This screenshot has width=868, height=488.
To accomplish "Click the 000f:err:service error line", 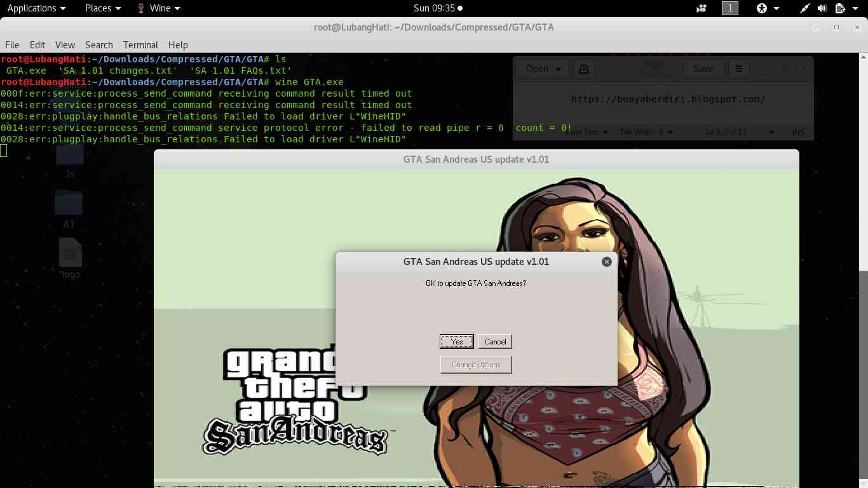I will click(x=207, y=93).
